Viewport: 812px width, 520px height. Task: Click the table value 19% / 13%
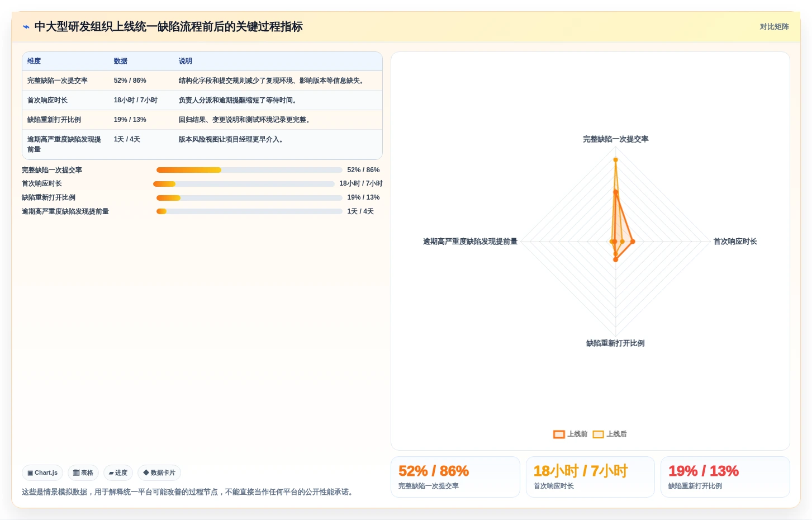[x=130, y=120]
